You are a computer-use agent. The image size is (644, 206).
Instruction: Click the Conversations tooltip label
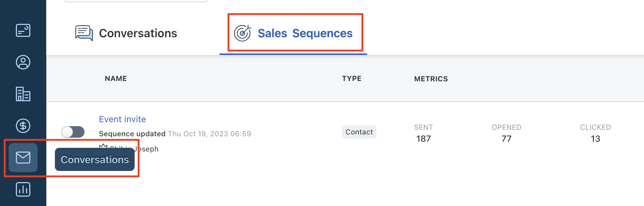coord(95,159)
